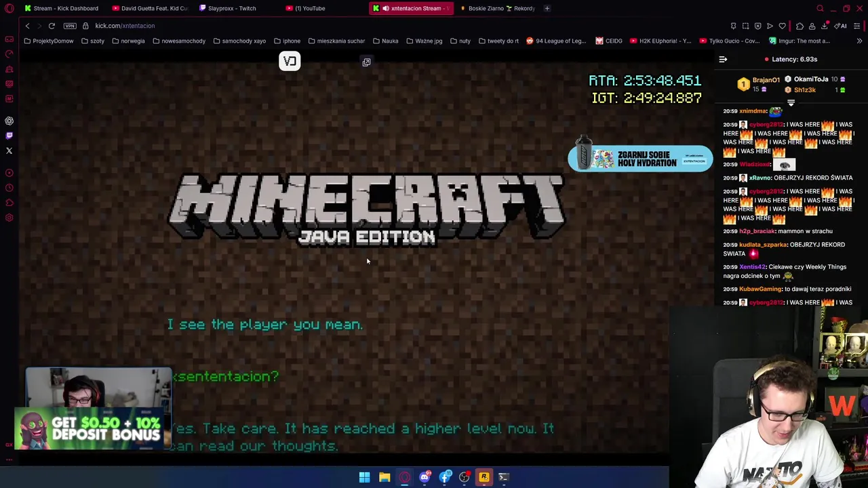Switch to David Guetta YouTube tab

(x=149, y=8)
